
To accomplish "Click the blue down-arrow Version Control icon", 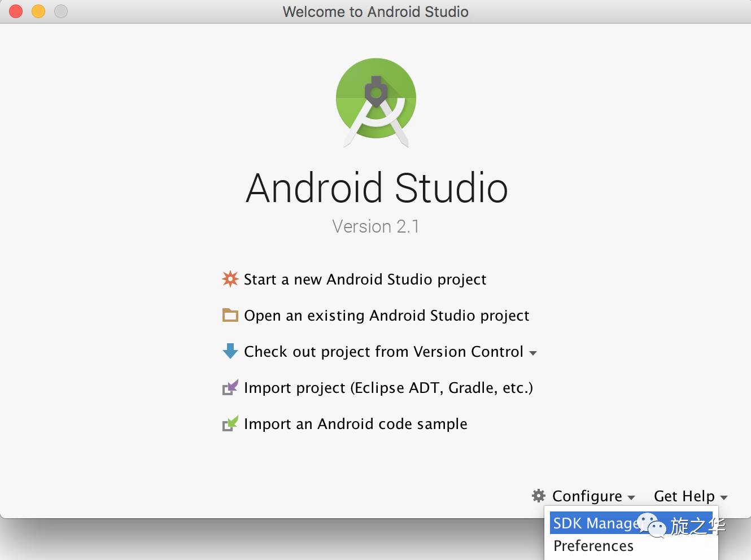I will click(x=230, y=351).
